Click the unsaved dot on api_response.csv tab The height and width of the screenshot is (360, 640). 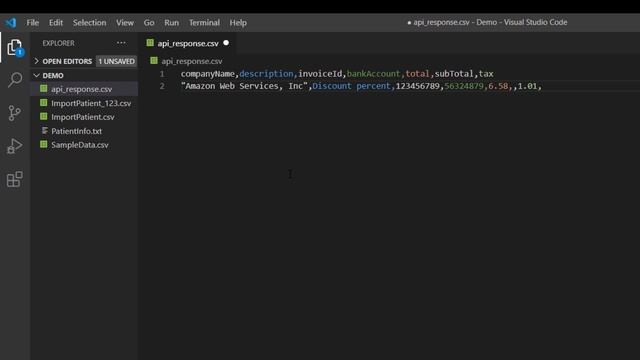226,43
